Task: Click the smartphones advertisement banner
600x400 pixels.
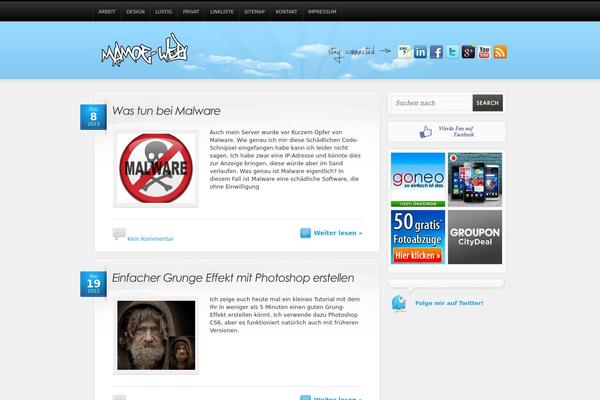Action: pyautogui.click(x=475, y=180)
